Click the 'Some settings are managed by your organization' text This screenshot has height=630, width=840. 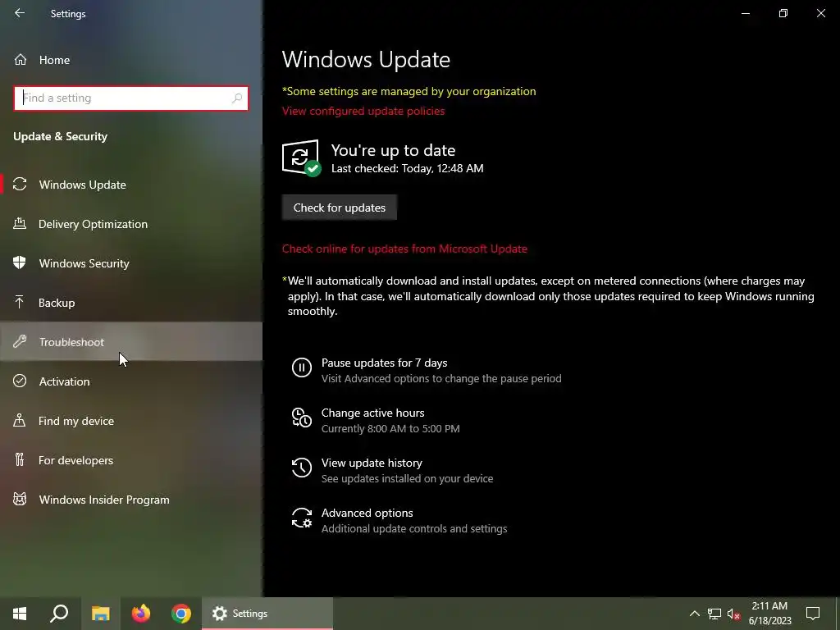point(409,91)
